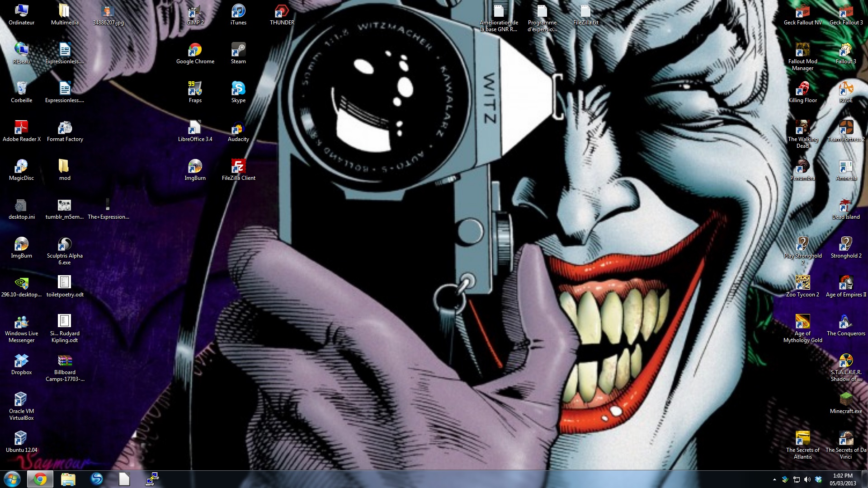Launch Google Chrome desktop shortcut
This screenshot has width=868, height=488.
pyautogui.click(x=195, y=53)
